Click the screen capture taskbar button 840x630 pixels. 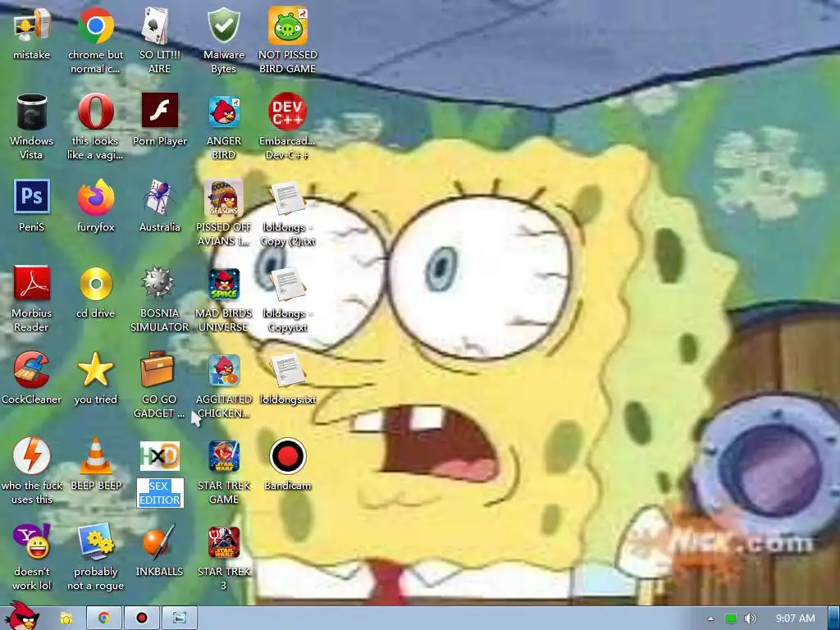pyautogui.click(x=180, y=619)
